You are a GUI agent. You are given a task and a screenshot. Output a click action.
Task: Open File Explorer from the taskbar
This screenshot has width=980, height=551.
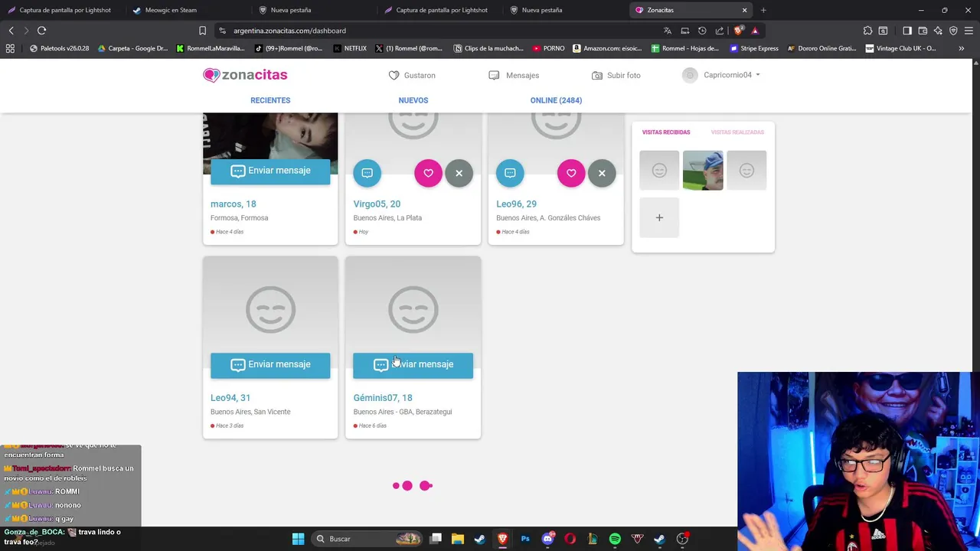pyautogui.click(x=458, y=539)
